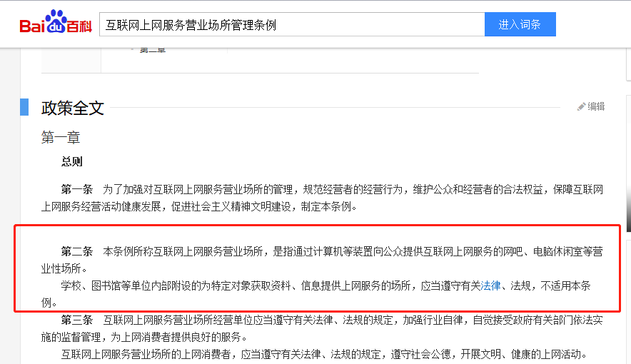Screen dimensions: 631x364
Task: Click the blue marker left of 政策全文
Action: [24, 107]
